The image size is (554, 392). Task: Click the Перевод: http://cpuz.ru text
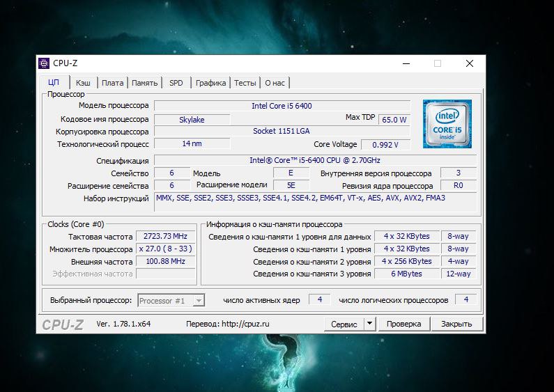pyautogui.click(x=228, y=324)
